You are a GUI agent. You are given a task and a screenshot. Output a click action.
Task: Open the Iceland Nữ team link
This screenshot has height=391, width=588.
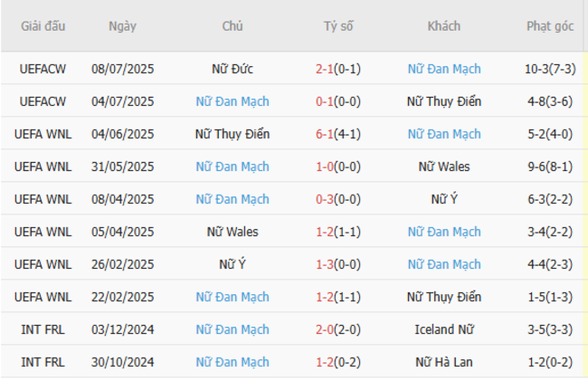pyautogui.click(x=444, y=329)
